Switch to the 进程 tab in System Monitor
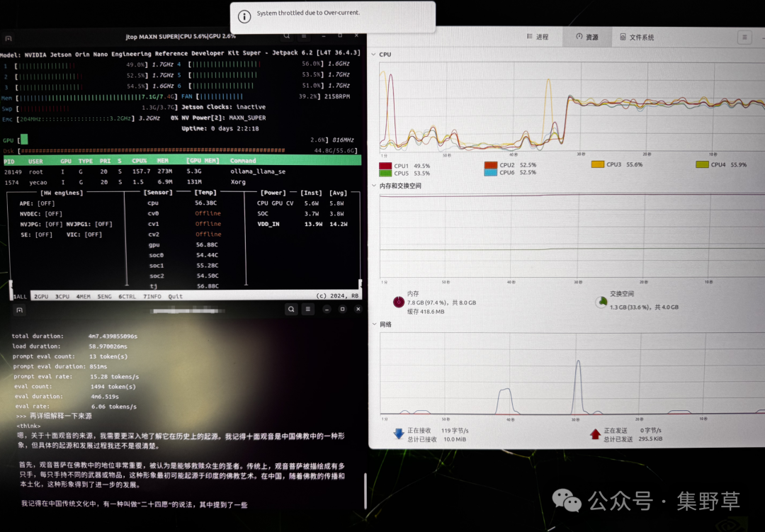 tap(538, 37)
